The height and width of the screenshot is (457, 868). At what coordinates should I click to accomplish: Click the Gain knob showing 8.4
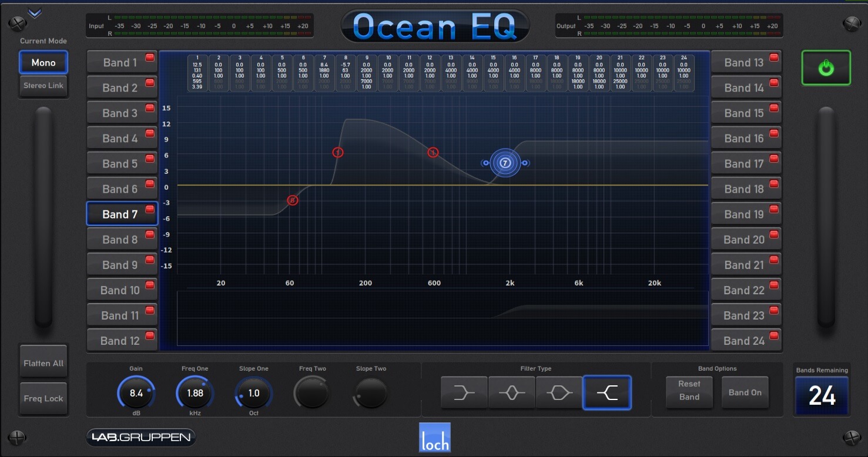coord(136,393)
